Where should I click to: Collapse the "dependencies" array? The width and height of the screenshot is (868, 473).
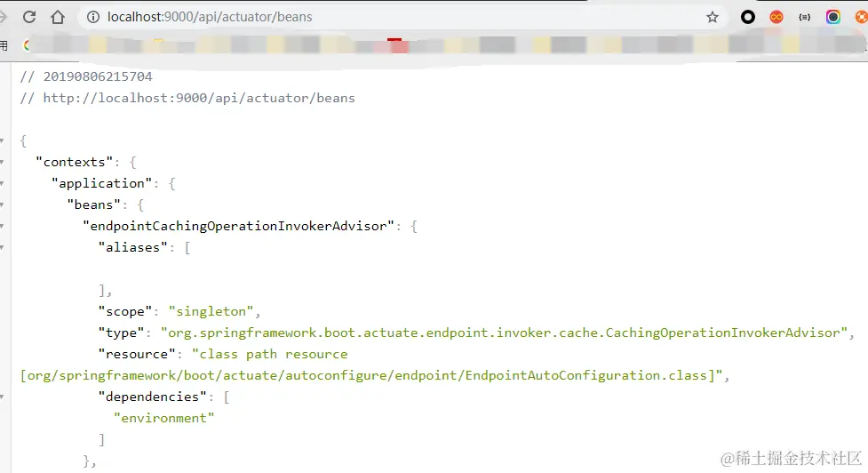2,397
